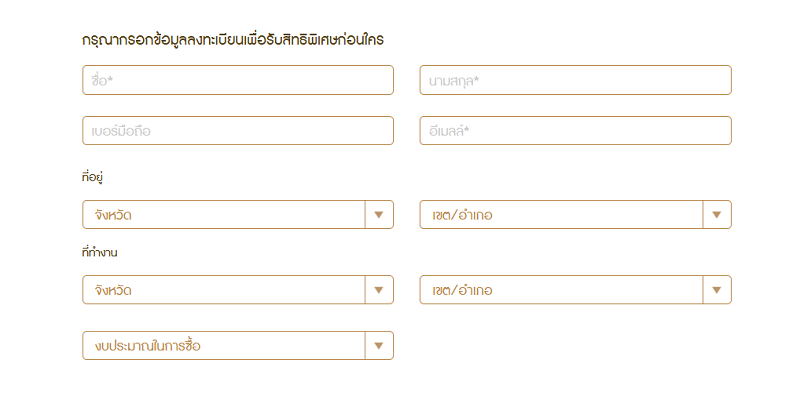Expand the workplace เขต/อำเภอ dropdown
The width and height of the screenshot is (800, 396).
(x=576, y=290)
